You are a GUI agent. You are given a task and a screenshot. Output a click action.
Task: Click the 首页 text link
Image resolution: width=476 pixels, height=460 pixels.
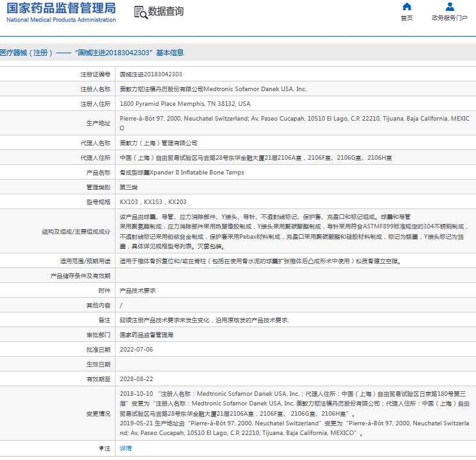click(x=407, y=18)
